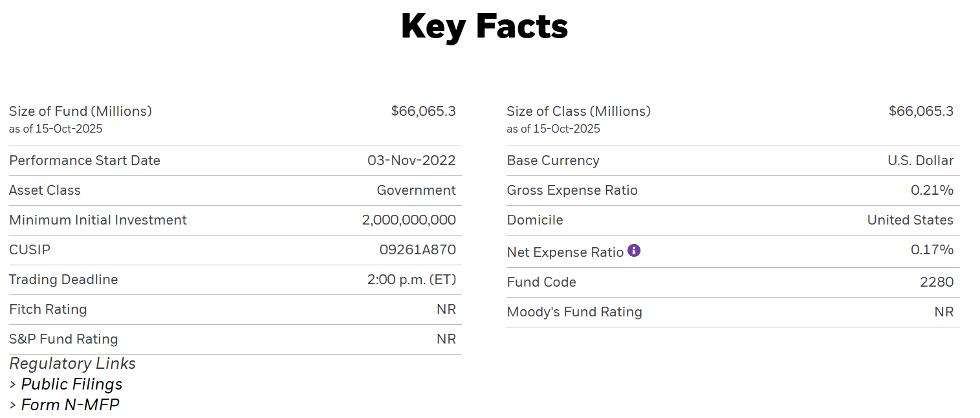
Task: Click the Domicile value United States
Action: coord(910,220)
